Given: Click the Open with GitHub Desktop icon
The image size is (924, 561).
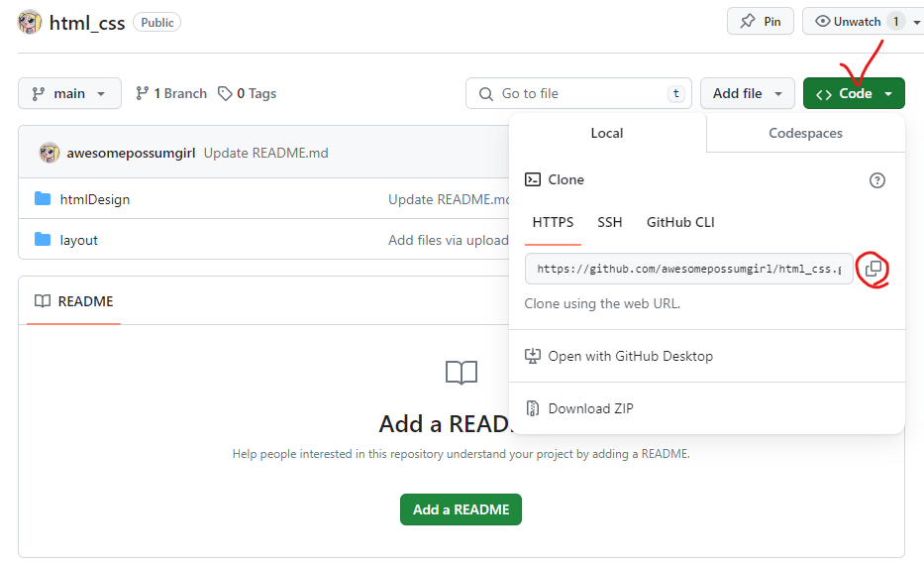Looking at the screenshot, I should (x=532, y=356).
